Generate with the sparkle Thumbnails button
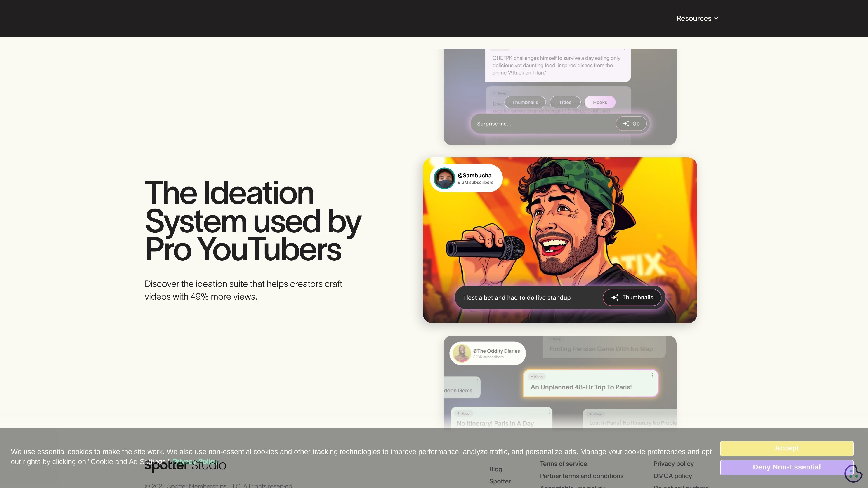The image size is (868, 488). [x=632, y=297]
